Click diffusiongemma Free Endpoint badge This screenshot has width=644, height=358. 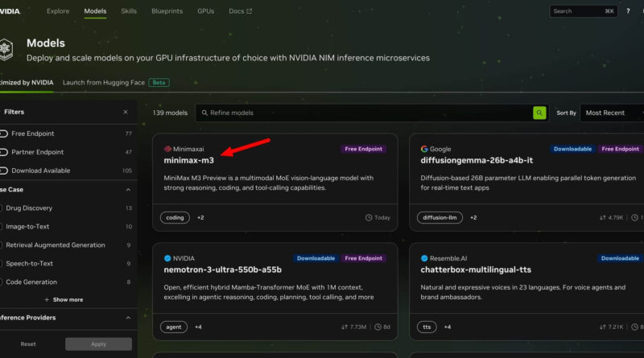(620, 149)
